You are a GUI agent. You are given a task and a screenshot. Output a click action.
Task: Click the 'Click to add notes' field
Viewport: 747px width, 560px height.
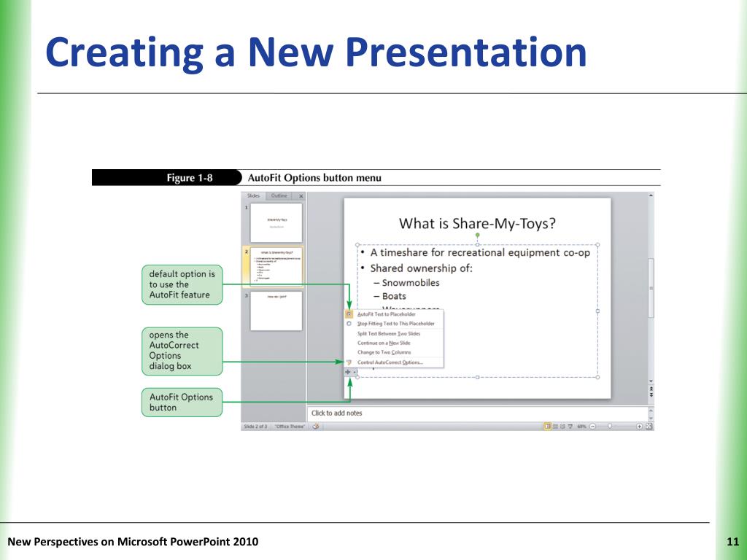[x=478, y=413]
